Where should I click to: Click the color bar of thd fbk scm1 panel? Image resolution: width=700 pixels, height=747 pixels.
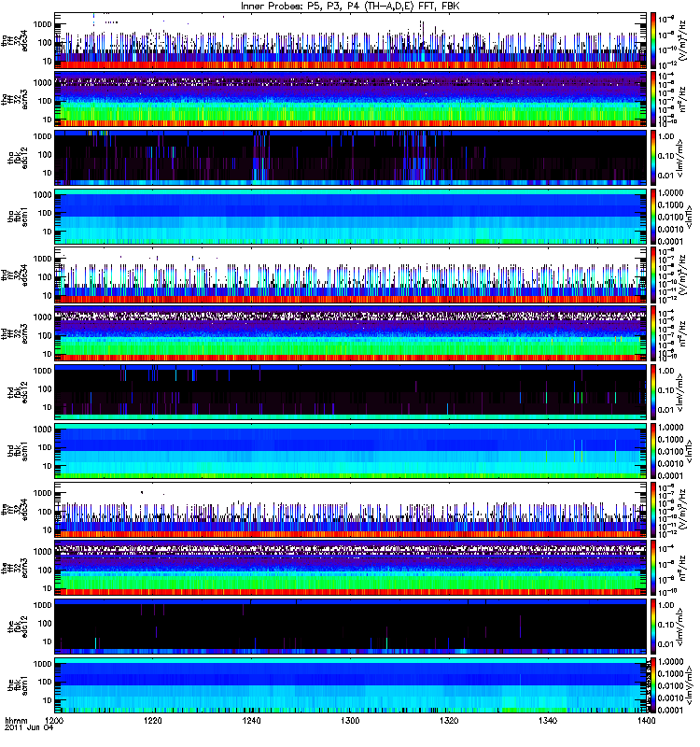point(653,451)
